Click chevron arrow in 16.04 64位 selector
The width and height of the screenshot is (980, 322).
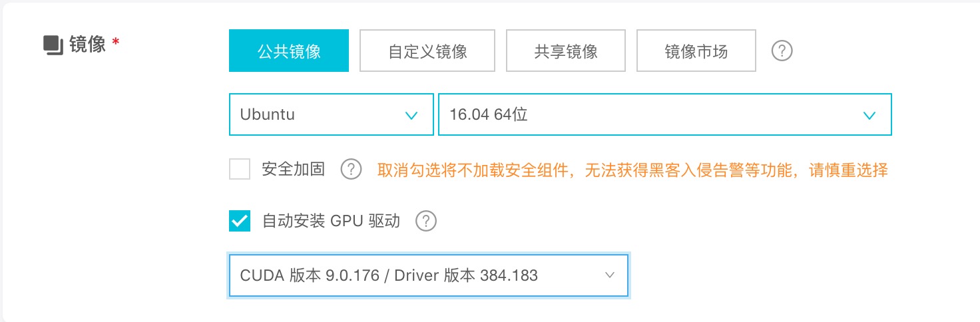click(869, 115)
